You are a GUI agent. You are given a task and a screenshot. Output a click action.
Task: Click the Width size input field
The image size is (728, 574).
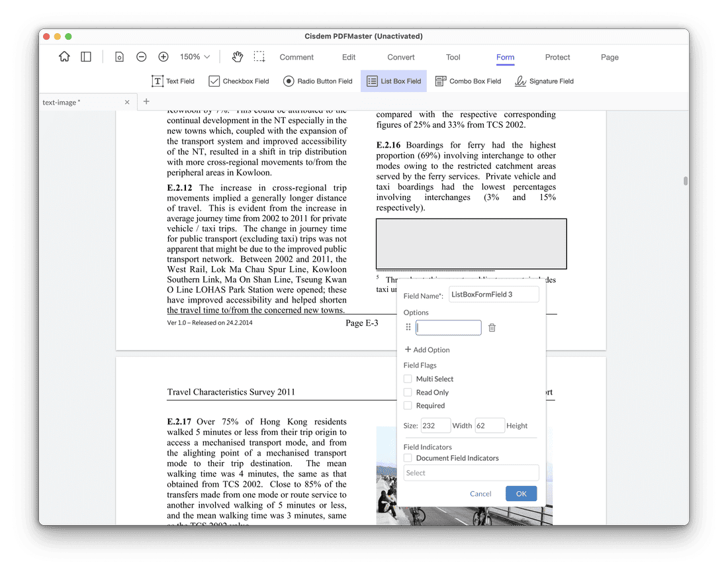click(435, 426)
